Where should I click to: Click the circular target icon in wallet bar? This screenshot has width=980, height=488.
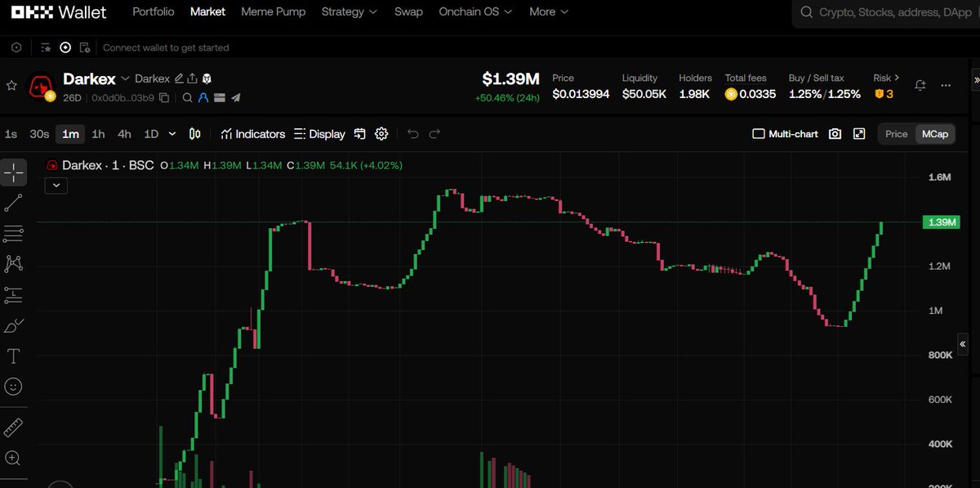65,47
